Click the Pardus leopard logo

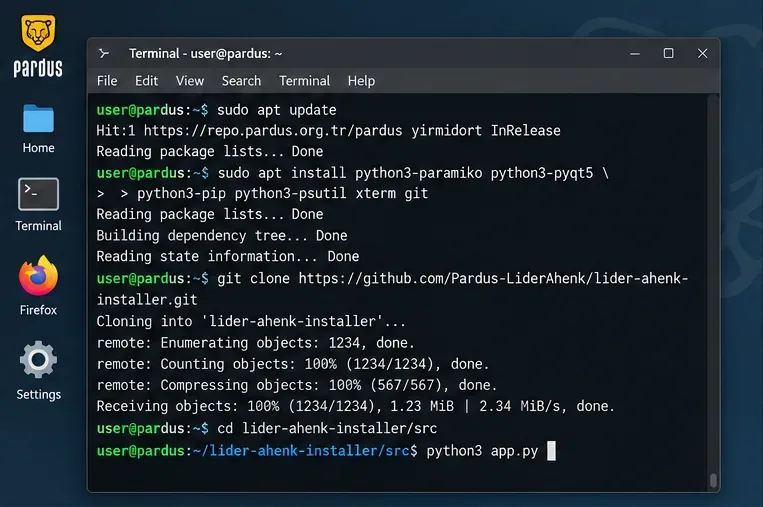[x=38, y=33]
